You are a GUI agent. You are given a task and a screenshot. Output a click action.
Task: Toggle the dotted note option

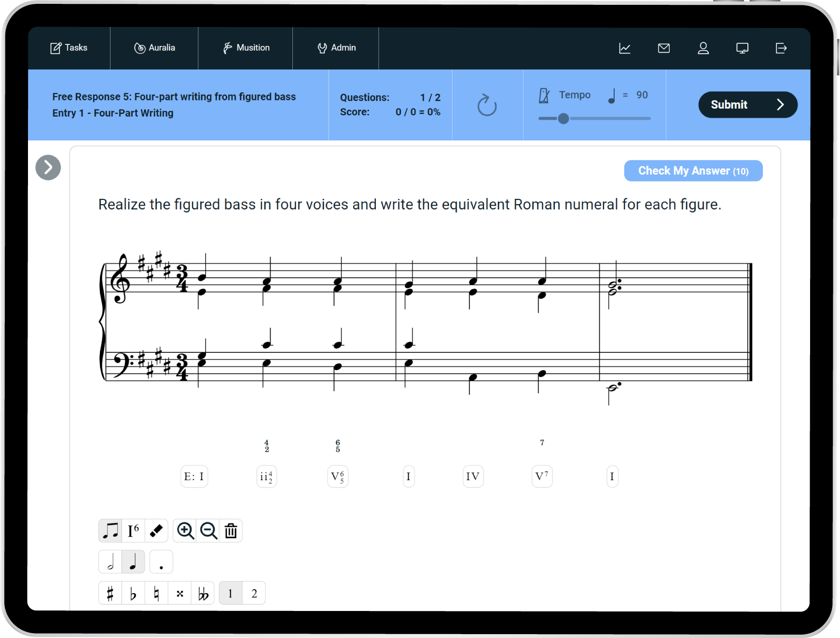[161, 562]
